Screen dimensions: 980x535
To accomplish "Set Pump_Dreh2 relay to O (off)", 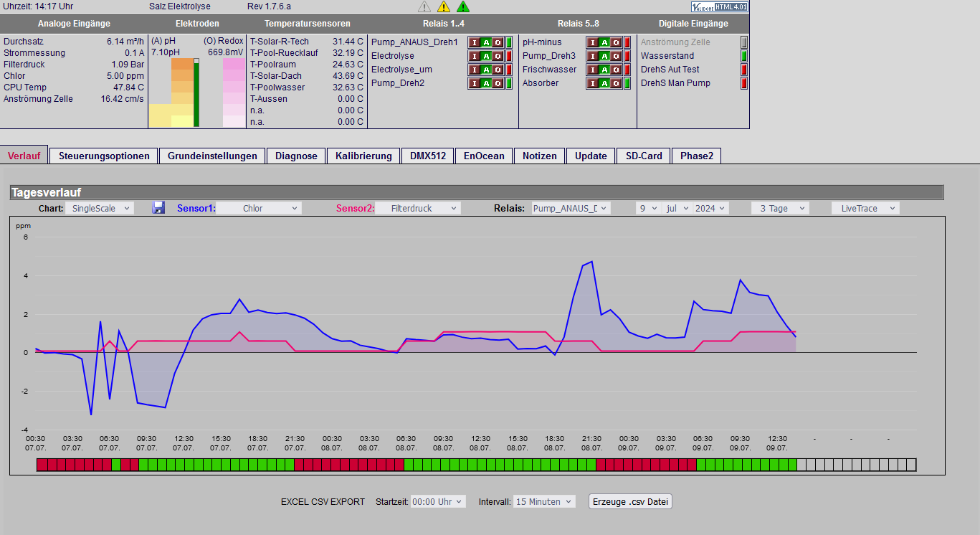I will coord(498,83).
